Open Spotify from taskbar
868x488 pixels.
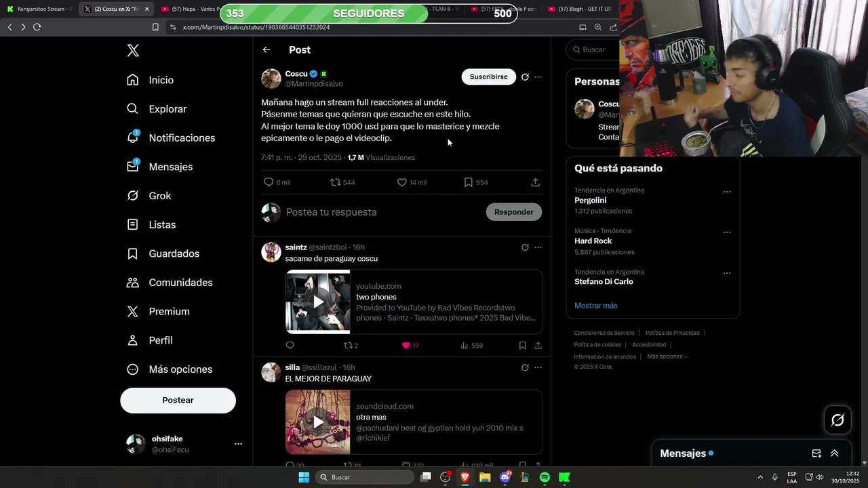545,477
